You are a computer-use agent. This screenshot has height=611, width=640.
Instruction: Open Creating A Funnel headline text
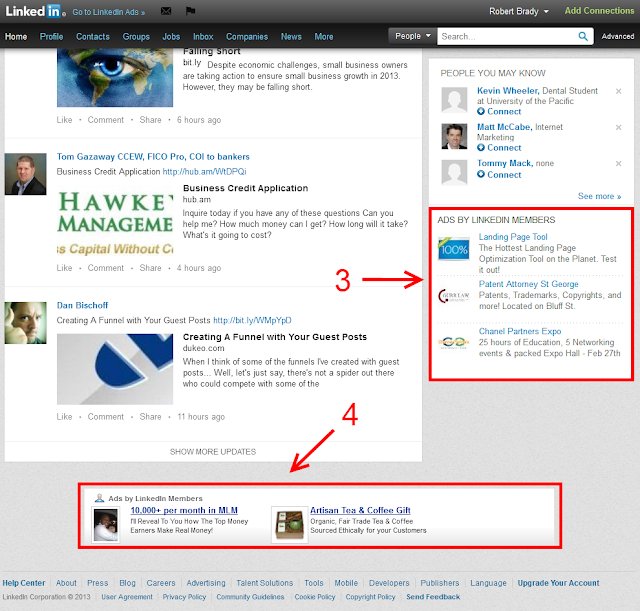(275, 337)
